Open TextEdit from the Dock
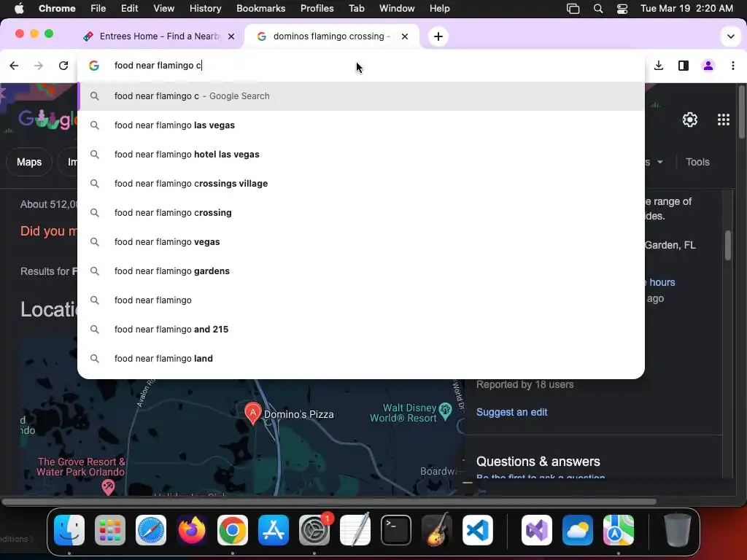 pos(355,530)
